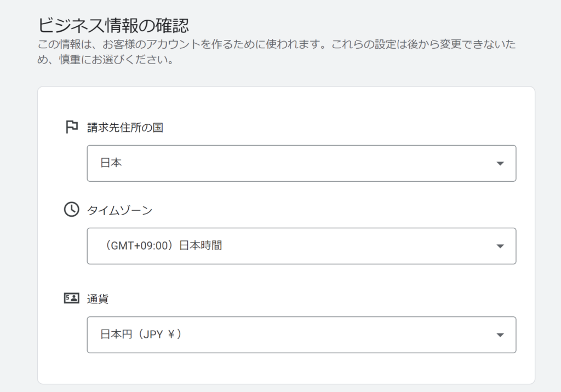Image resolution: width=561 pixels, height=392 pixels.
Task: Select the 日本 value text
Action: [111, 163]
